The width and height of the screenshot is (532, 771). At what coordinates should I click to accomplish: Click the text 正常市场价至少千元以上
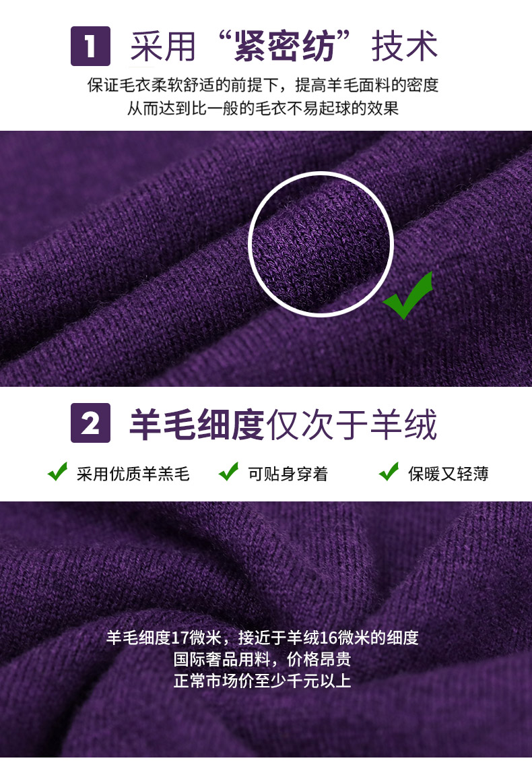point(262,681)
